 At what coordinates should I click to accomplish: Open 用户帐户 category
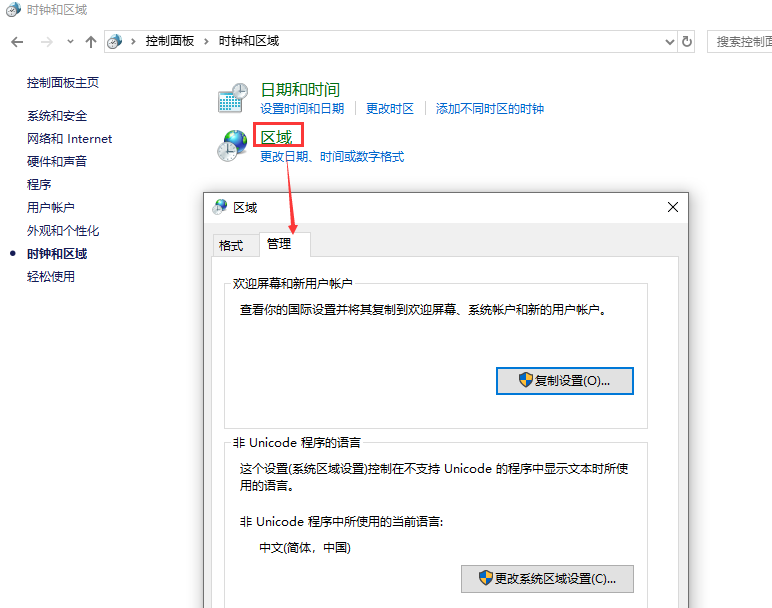51,207
